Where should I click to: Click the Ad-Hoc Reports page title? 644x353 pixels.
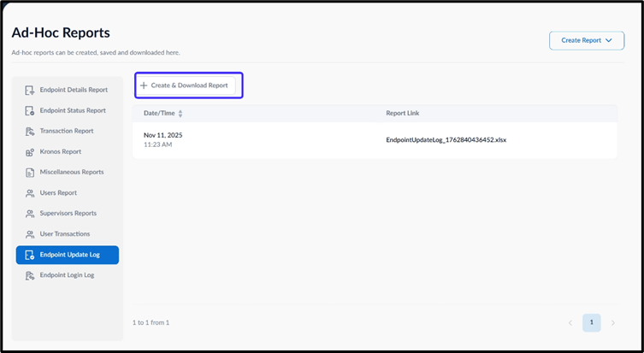61,32
